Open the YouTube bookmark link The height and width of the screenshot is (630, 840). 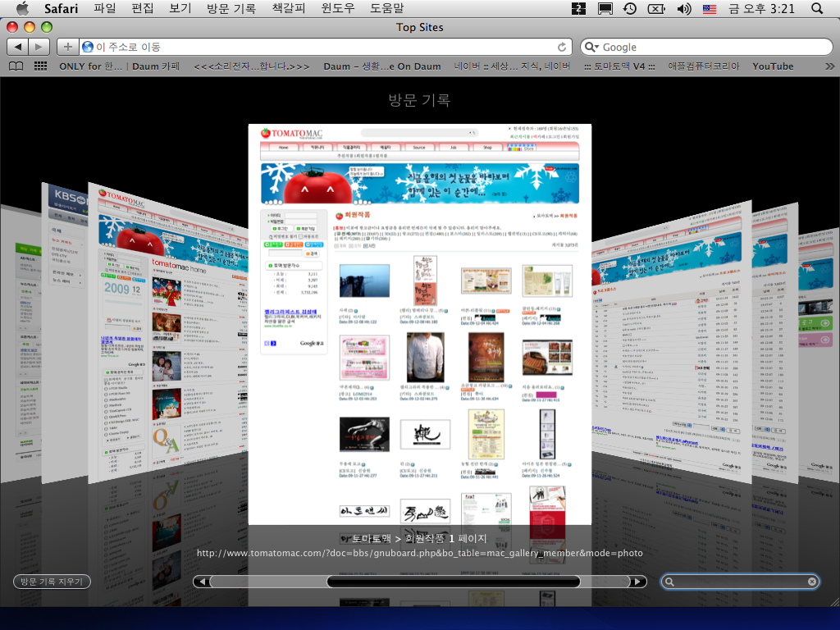point(773,66)
